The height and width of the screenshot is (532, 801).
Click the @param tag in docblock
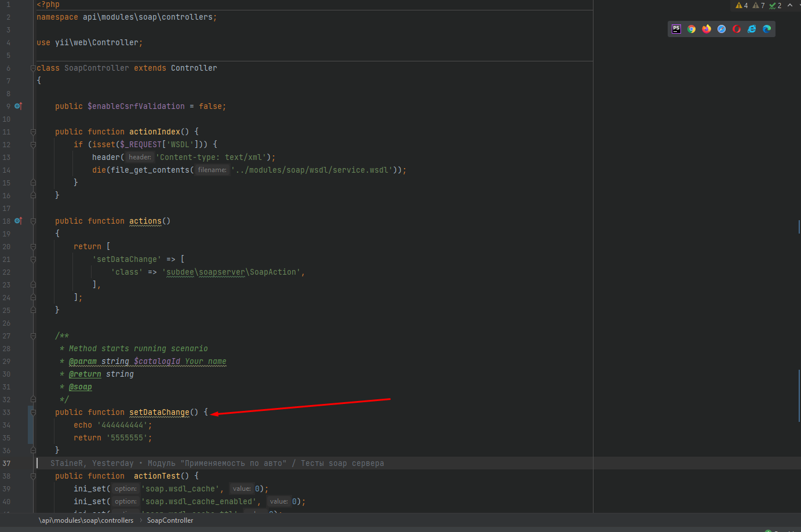point(83,361)
